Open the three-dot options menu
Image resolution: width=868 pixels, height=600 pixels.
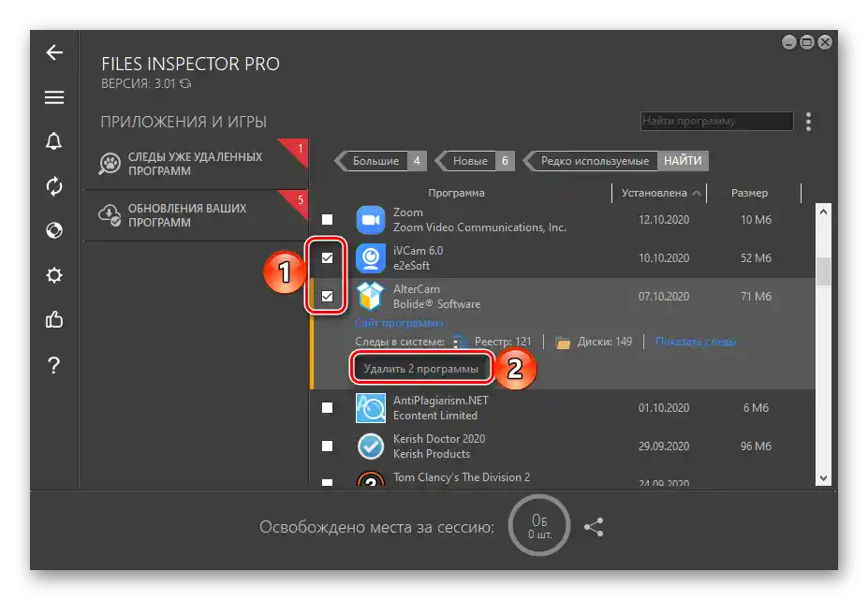(x=808, y=122)
